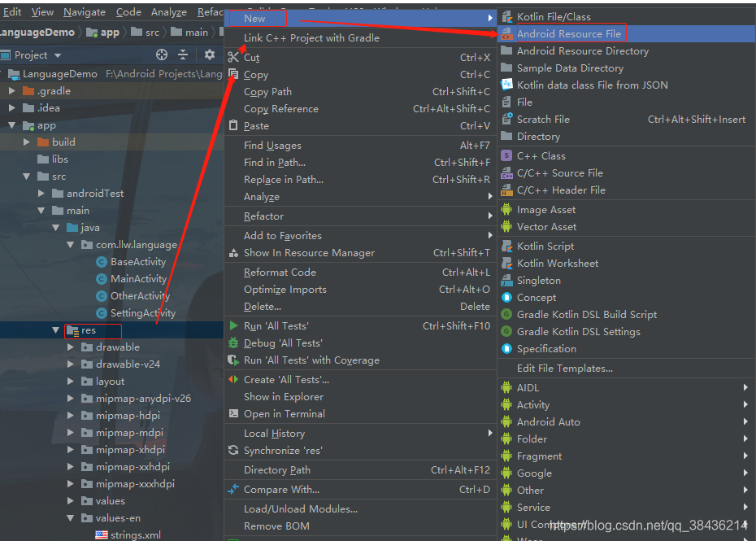Click the main breadcrumb
Image resolution: width=756 pixels, height=541 pixels.
[x=190, y=33]
